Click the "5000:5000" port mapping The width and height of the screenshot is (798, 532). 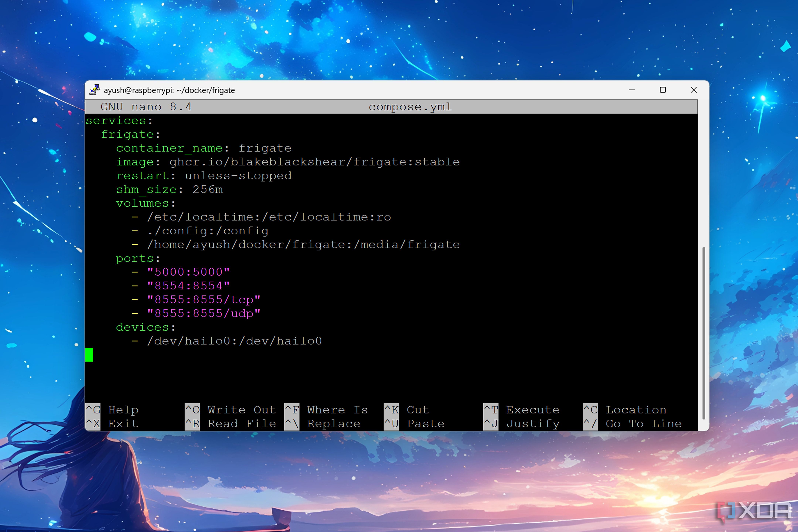189,272
